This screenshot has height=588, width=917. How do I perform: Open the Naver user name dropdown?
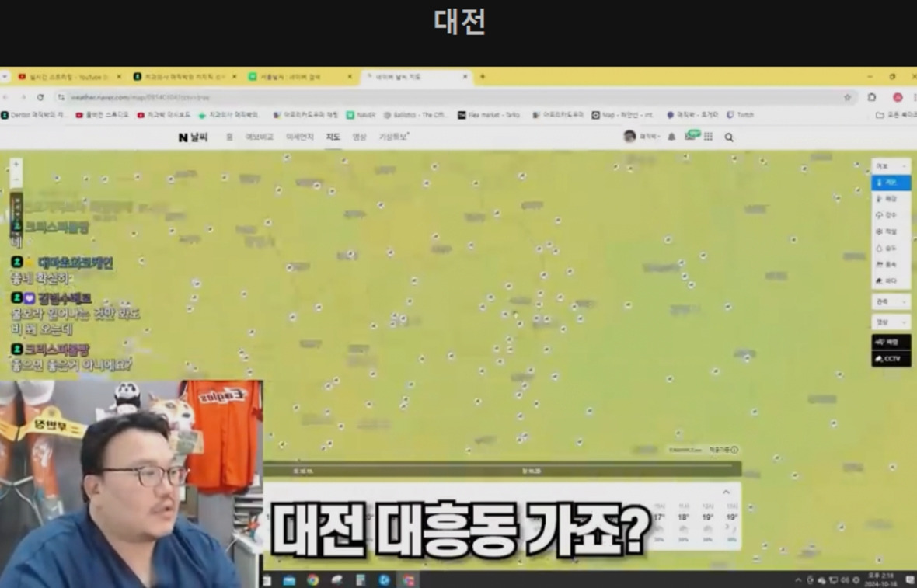click(649, 137)
